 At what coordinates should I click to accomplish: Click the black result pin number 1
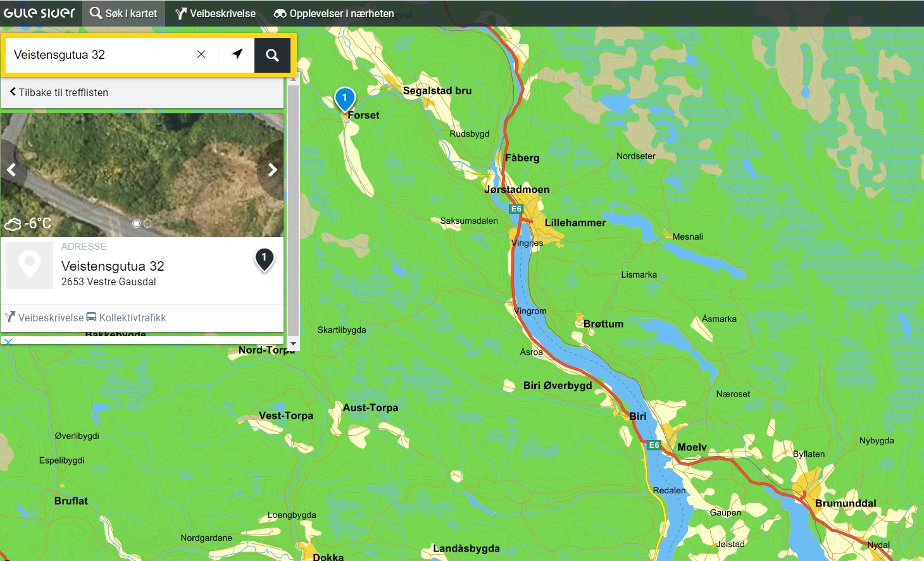click(x=265, y=259)
